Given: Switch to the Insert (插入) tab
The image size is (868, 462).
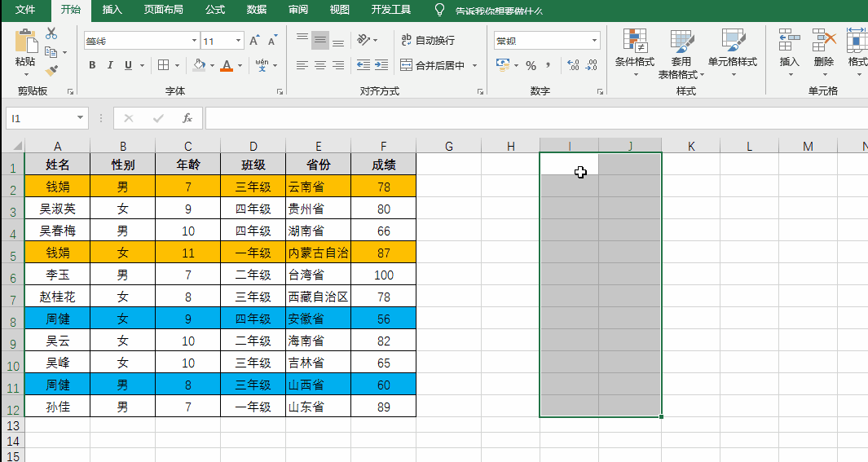Looking at the screenshot, I should click(x=112, y=10).
